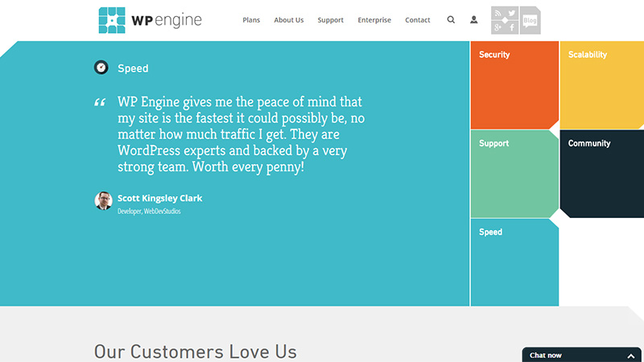The width and height of the screenshot is (644, 362).
Task: Click the Speed heading in the main panel
Action: click(133, 68)
